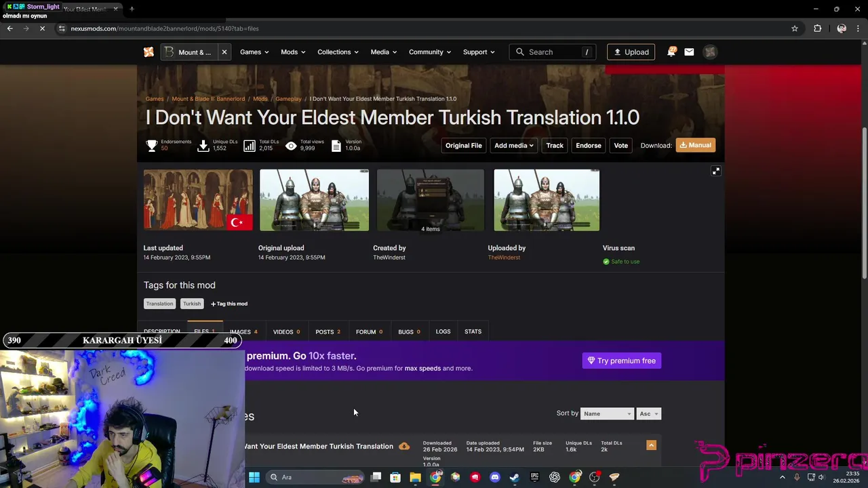Open a new browser tab

132,9
